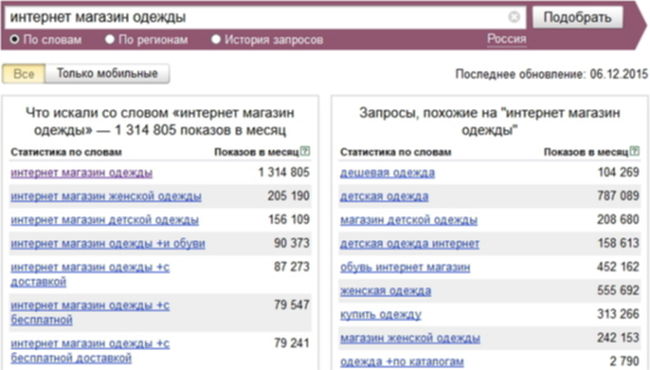This screenshot has height=370, width=650.
Task: Click the value '313 266'
Action: 618,314
